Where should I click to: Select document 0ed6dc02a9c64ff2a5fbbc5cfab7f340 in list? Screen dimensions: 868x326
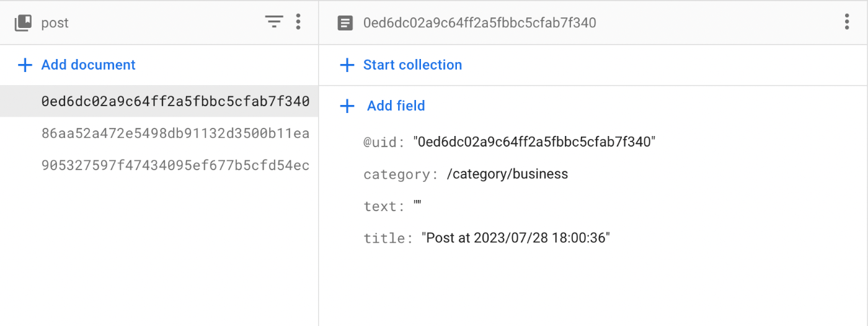[159, 101]
